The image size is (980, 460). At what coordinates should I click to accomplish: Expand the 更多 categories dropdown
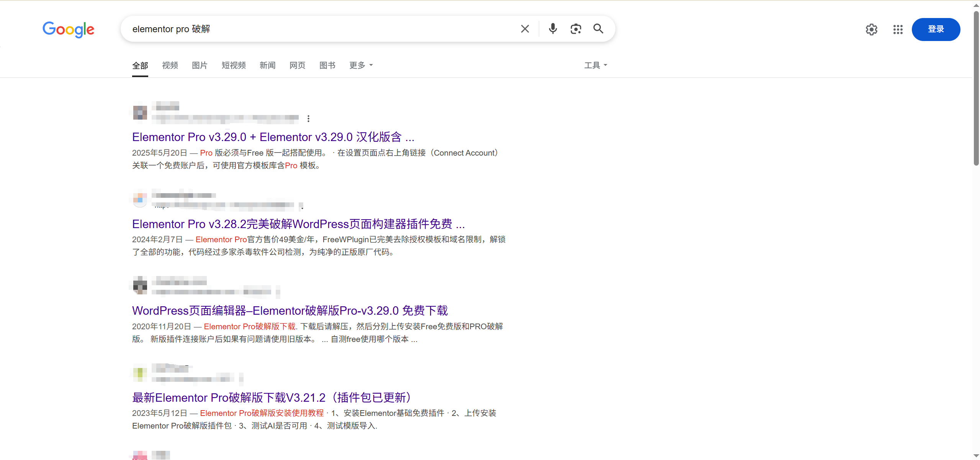pos(360,65)
